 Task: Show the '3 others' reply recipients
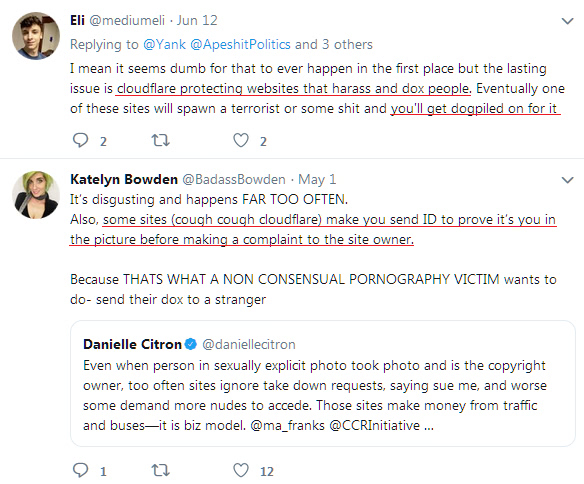(347, 44)
